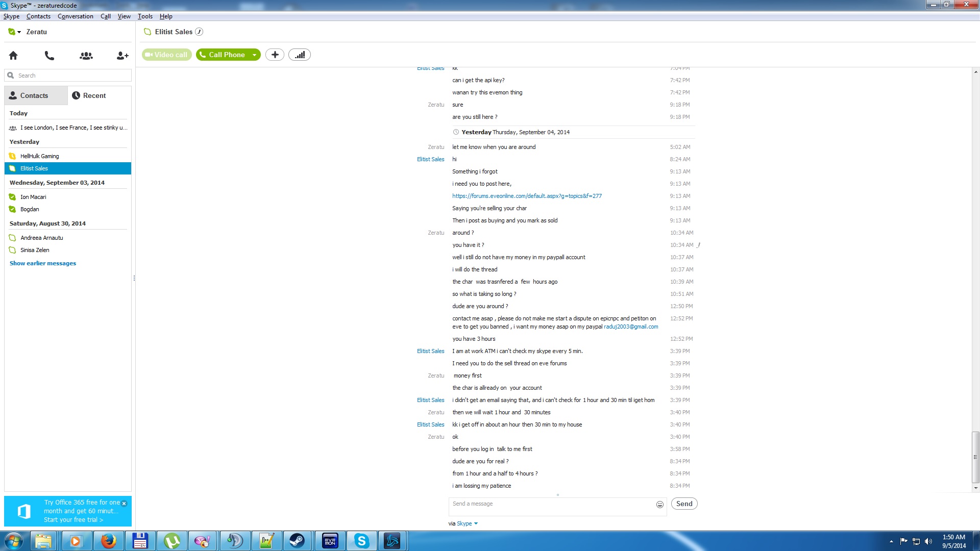
Task: Open the 'I see London' group chat
Action: [x=68, y=128]
